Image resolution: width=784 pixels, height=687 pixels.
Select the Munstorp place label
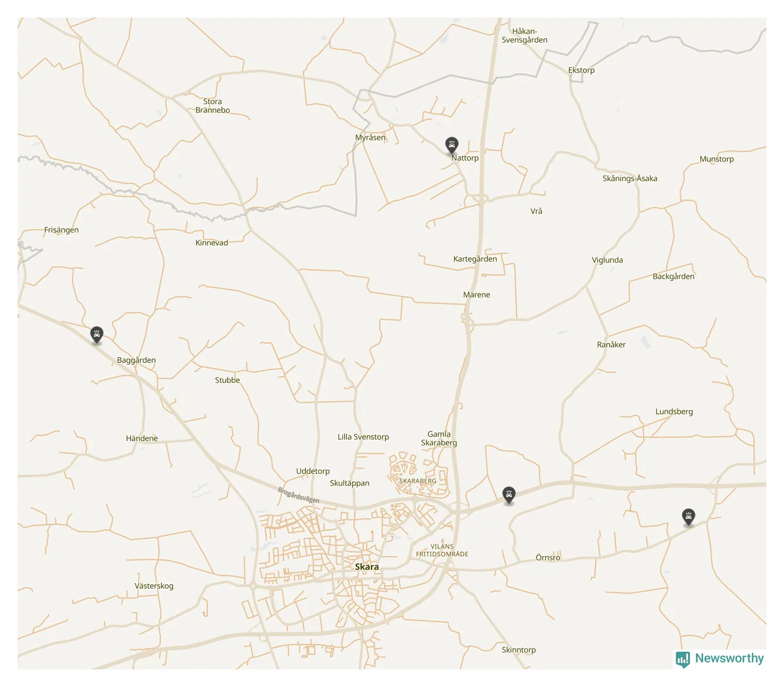click(x=716, y=159)
